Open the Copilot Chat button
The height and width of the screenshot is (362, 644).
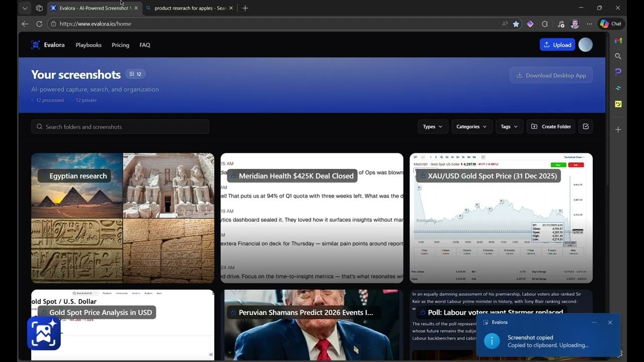[x=611, y=24]
